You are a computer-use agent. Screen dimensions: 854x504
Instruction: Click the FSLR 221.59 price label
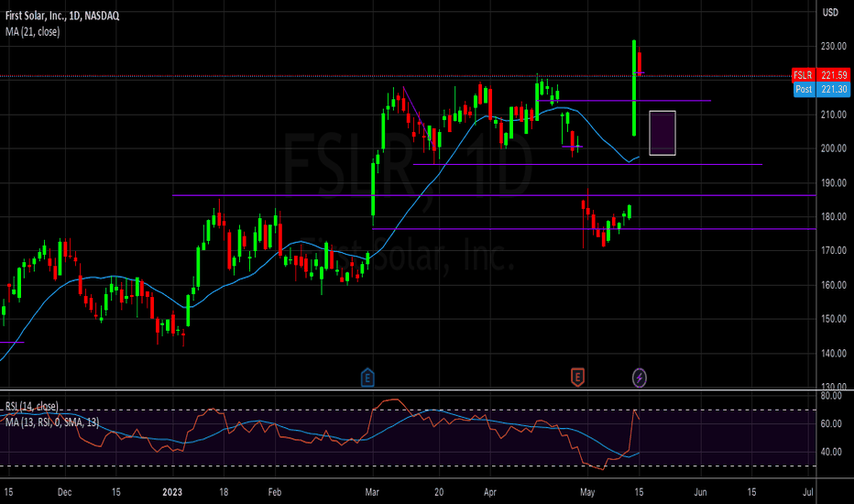pyautogui.click(x=821, y=75)
